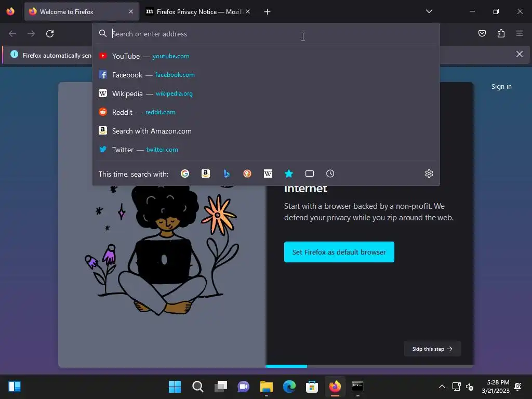
Task: Search this time with Google
Action: [185, 174]
